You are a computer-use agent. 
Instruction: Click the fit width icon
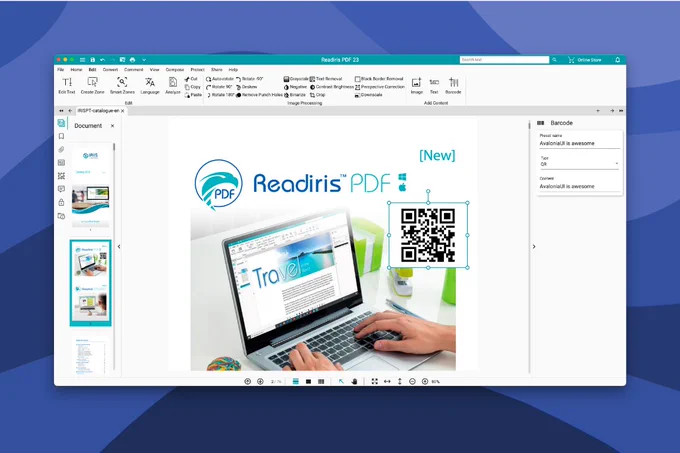(x=387, y=381)
